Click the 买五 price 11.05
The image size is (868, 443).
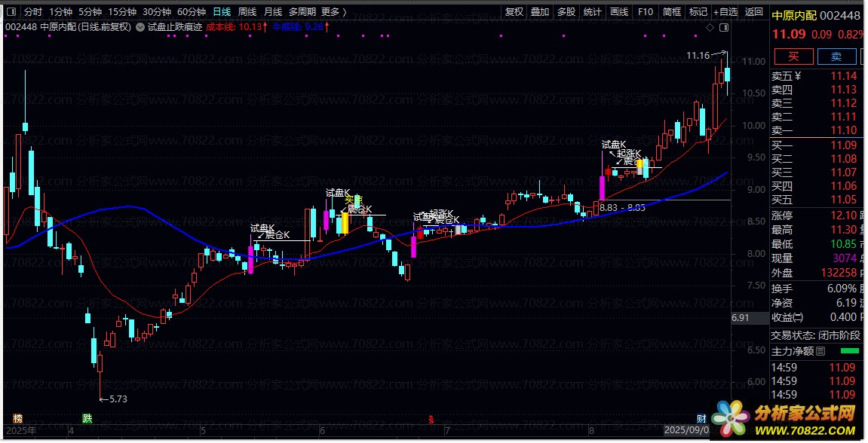[844, 200]
